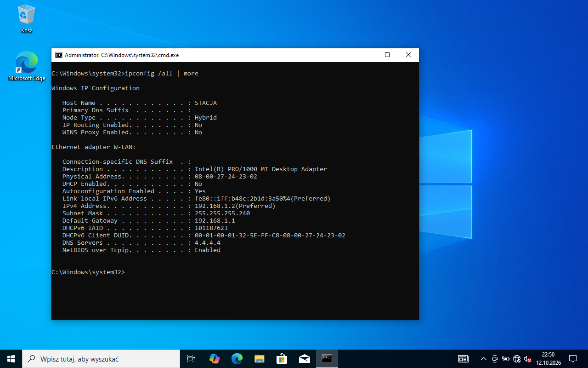Click physical address 08-00-27-24-23-02

(x=226, y=177)
